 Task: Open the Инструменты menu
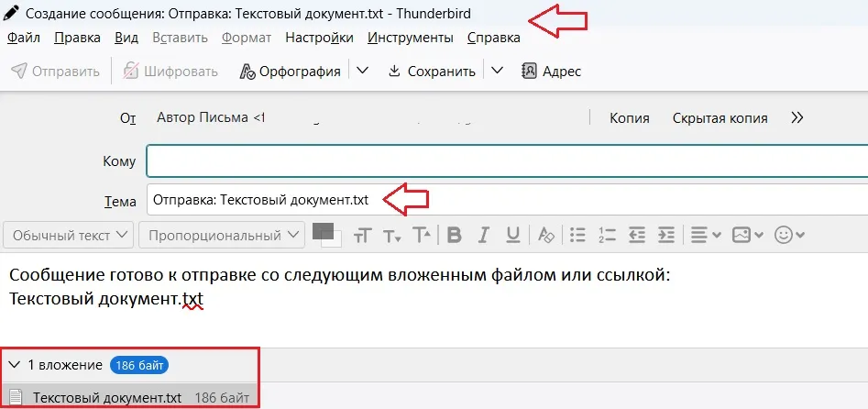click(x=411, y=38)
